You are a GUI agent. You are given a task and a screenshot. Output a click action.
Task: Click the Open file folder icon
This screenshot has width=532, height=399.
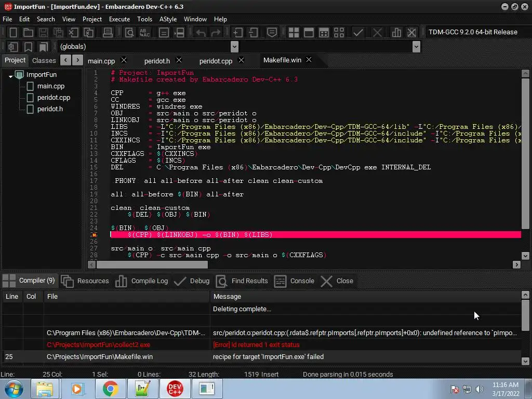click(28, 33)
